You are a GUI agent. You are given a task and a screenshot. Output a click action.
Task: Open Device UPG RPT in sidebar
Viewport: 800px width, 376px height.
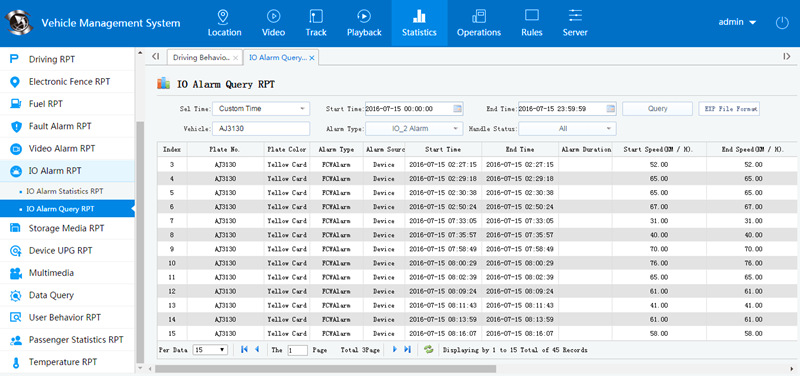coord(67,250)
